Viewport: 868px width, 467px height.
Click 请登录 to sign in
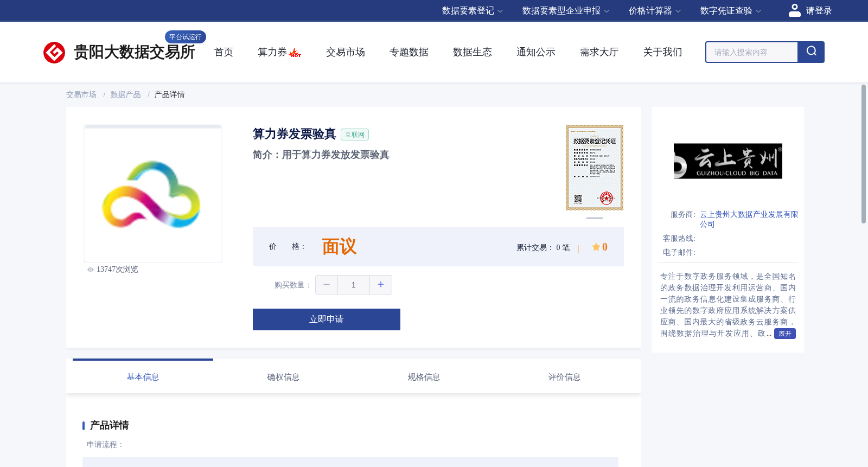pos(819,11)
